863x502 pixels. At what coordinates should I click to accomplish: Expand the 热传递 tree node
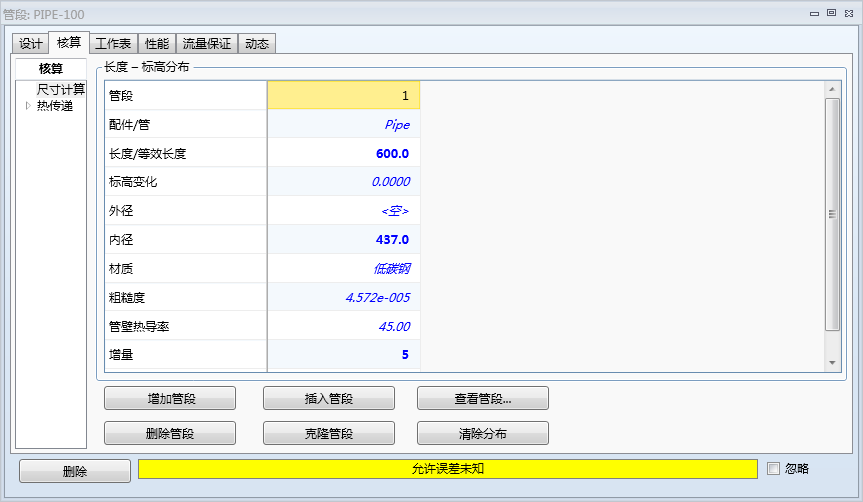pos(28,106)
